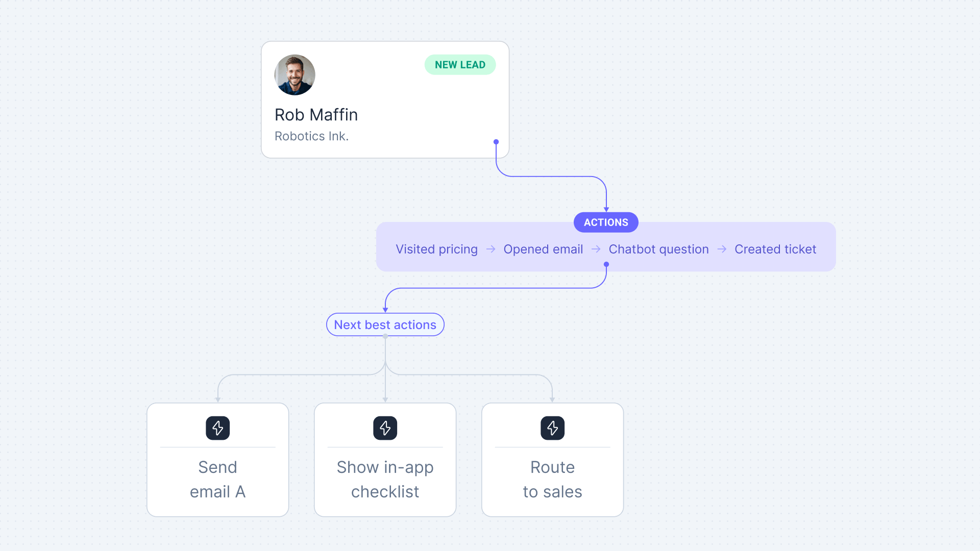
Task: Select the Show in-app checklist card
Action: click(x=385, y=459)
